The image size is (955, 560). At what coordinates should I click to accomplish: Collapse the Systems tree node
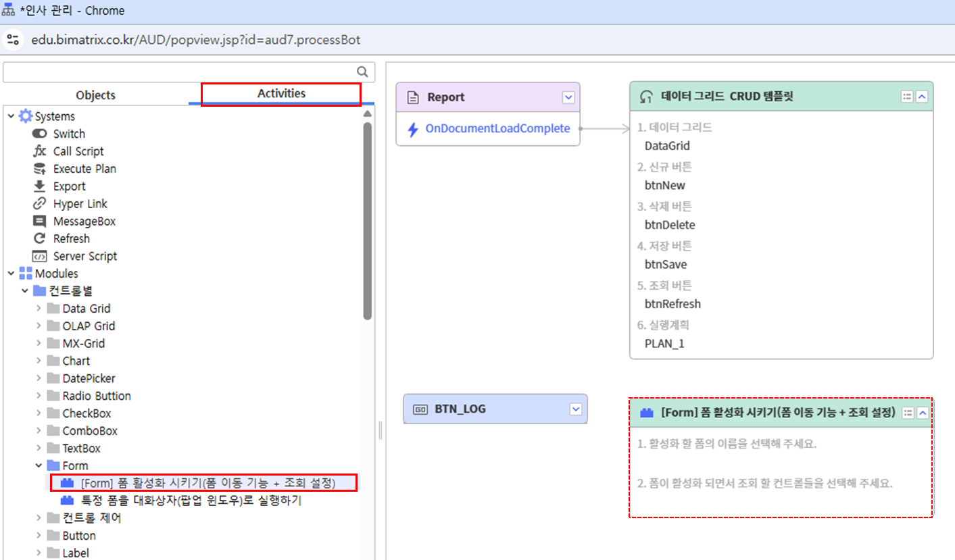pos(11,116)
